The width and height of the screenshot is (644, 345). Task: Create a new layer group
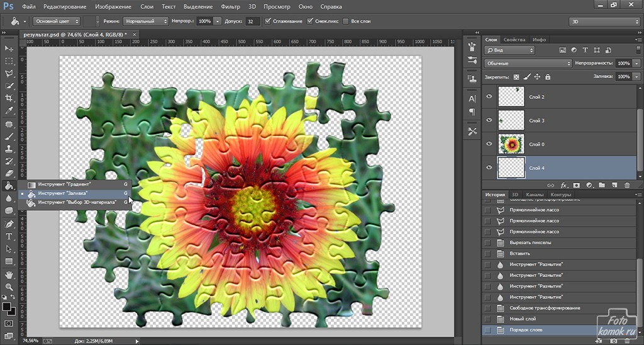pyautogui.click(x=602, y=186)
